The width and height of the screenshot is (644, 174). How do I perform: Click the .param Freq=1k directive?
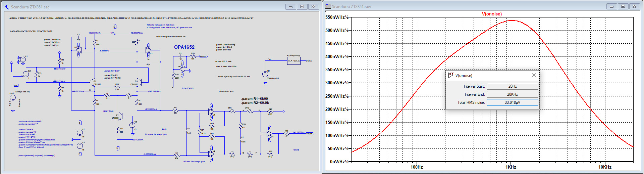pyautogui.click(x=26, y=129)
